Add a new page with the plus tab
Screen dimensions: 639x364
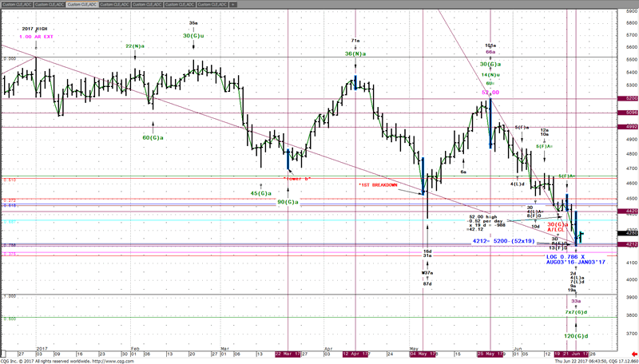232,4
